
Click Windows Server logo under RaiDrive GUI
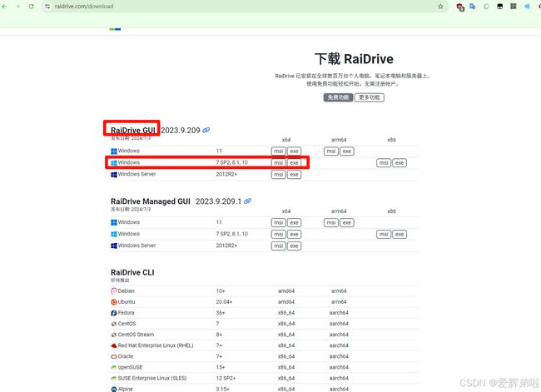[x=114, y=174]
